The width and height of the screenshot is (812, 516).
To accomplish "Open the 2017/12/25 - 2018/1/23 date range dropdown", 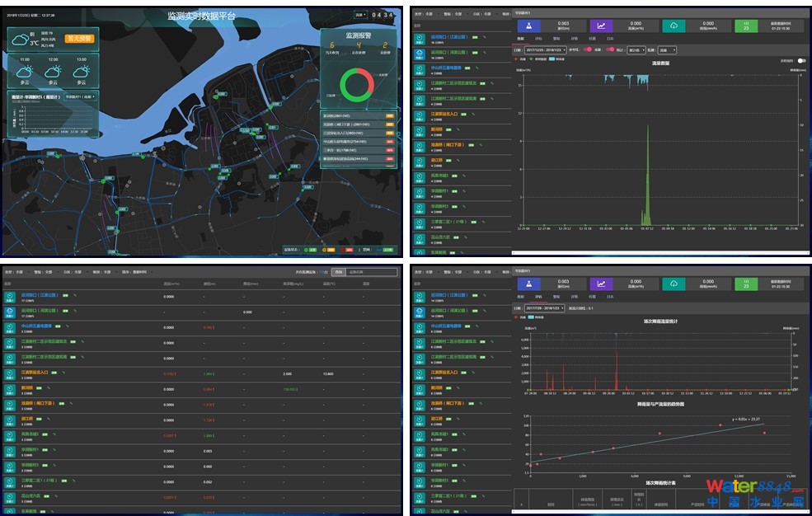I will [547, 49].
